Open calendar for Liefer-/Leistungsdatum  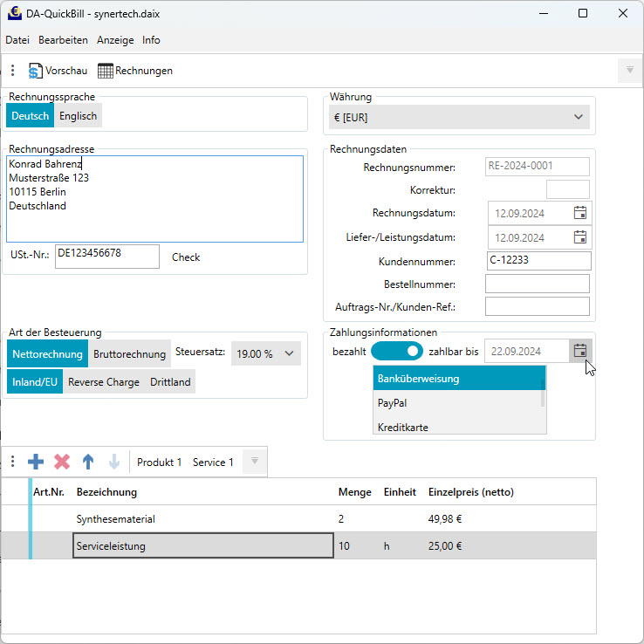[580, 237]
